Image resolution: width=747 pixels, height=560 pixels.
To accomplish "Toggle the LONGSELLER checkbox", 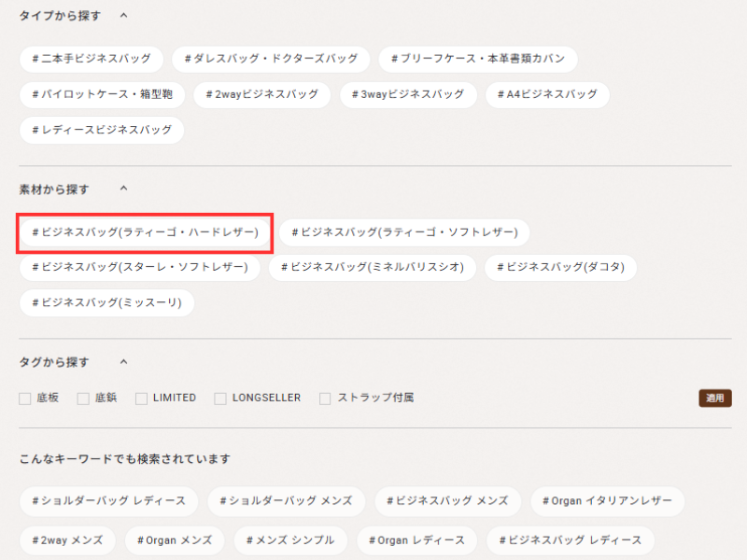I will [x=220, y=399].
